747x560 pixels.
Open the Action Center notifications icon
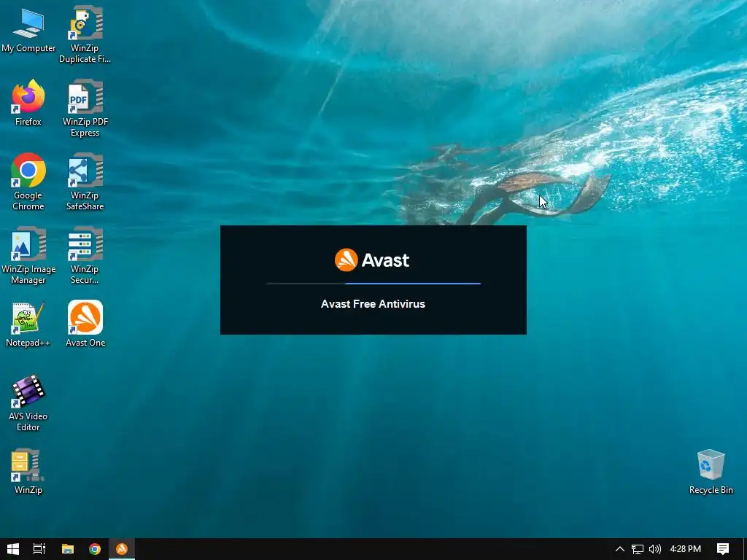[723, 549]
